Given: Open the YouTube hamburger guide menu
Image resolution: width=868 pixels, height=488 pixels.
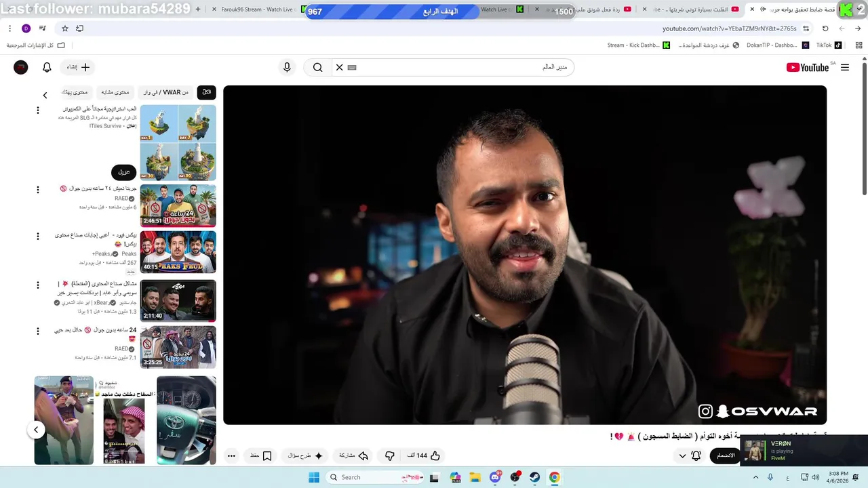Looking at the screenshot, I should pyautogui.click(x=845, y=67).
